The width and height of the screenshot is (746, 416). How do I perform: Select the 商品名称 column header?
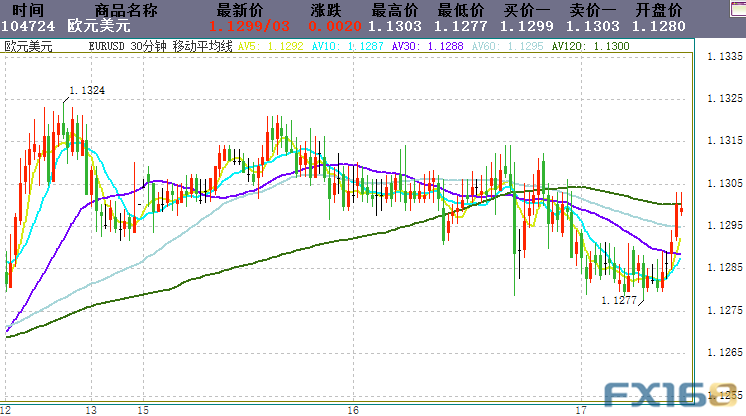(126, 10)
